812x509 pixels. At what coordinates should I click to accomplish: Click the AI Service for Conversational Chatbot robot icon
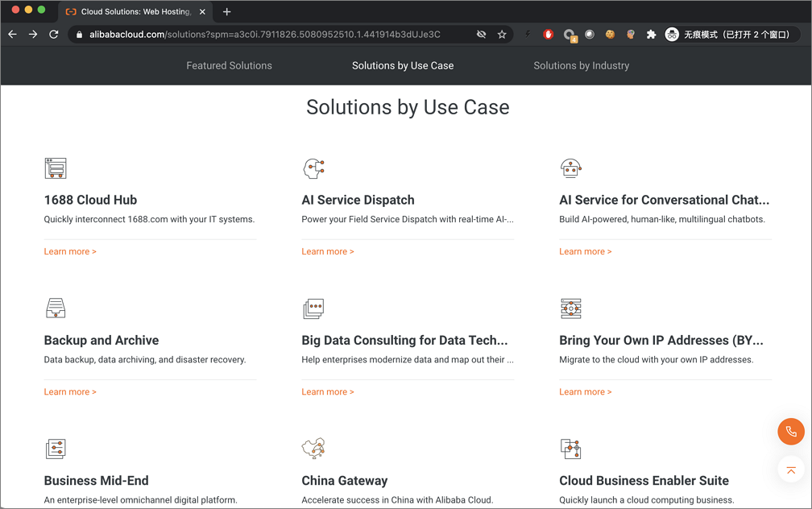[x=570, y=168]
